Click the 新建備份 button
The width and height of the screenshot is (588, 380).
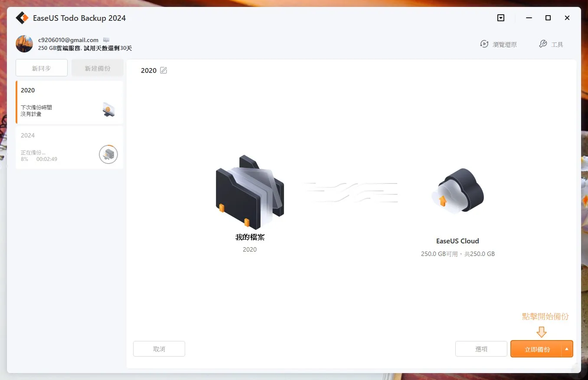[x=98, y=68]
